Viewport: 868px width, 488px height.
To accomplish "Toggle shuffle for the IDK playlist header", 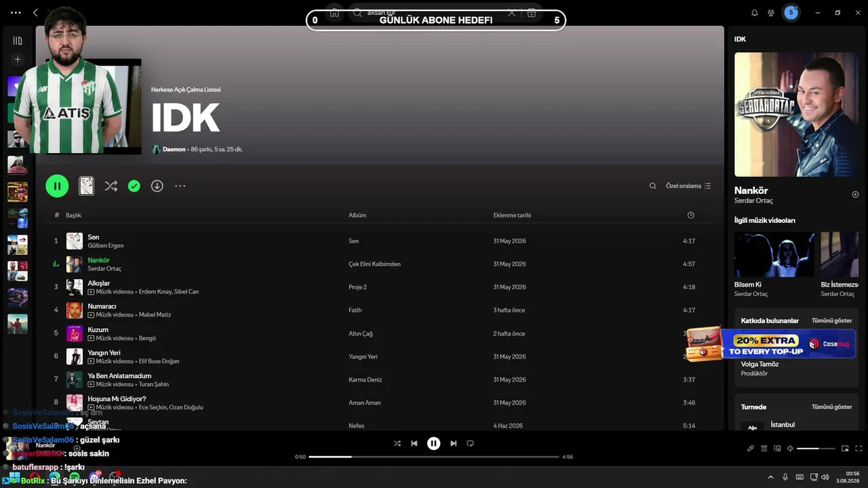I will click(x=111, y=186).
